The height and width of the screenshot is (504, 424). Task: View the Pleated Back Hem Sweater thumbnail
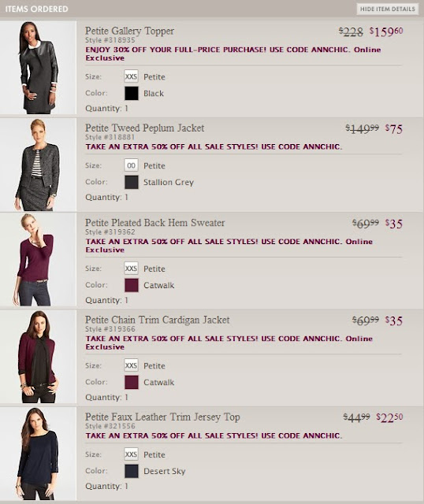pyautogui.click(x=38, y=259)
